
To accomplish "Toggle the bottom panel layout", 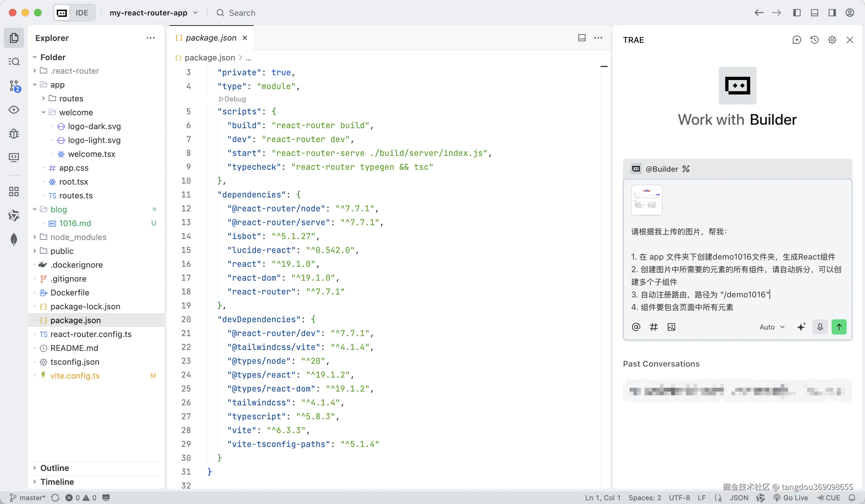I will point(814,13).
